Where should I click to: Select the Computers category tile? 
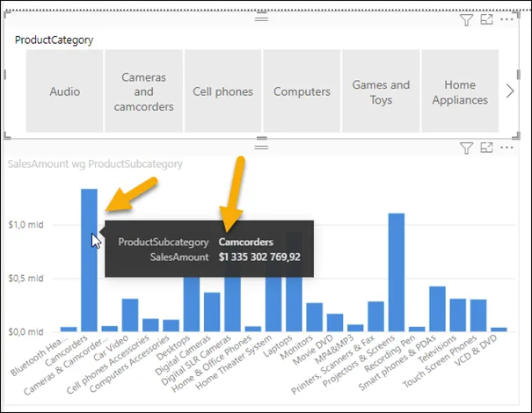click(x=302, y=91)
